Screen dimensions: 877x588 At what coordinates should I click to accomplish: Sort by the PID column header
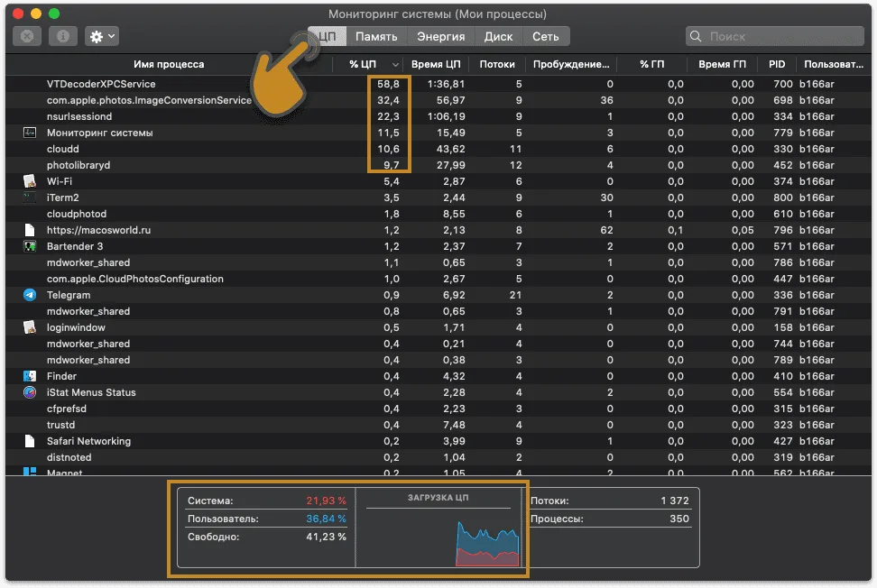[x=776, y=64]
